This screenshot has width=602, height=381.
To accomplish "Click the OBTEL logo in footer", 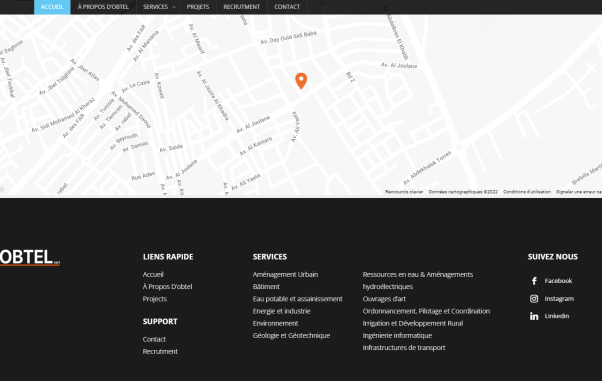I will pyautogui.click(x=30, y=257).
